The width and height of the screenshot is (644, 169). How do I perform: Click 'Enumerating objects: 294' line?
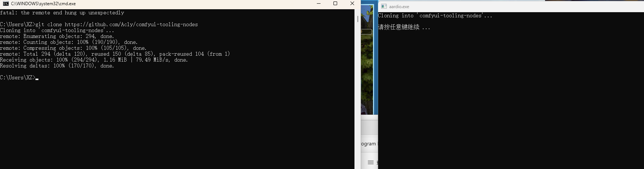click(57, 36)
